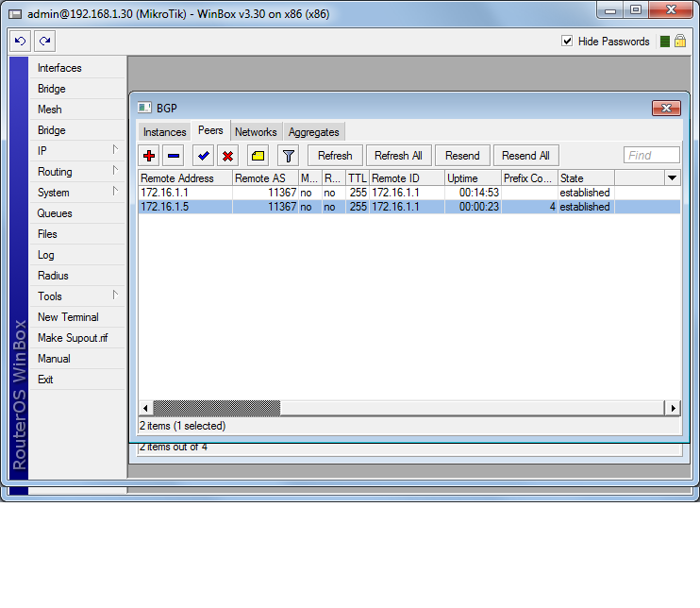This screenshot has width=700, height=608.
Task: Open the column selector dropdown arrow
Action: click(672, 177)
